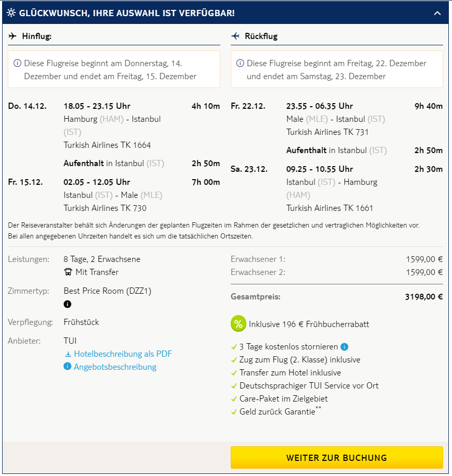The width and height of the screenshot is (452, 476).
Task: Click the sun icon in the header
Action: click(11, 13)
